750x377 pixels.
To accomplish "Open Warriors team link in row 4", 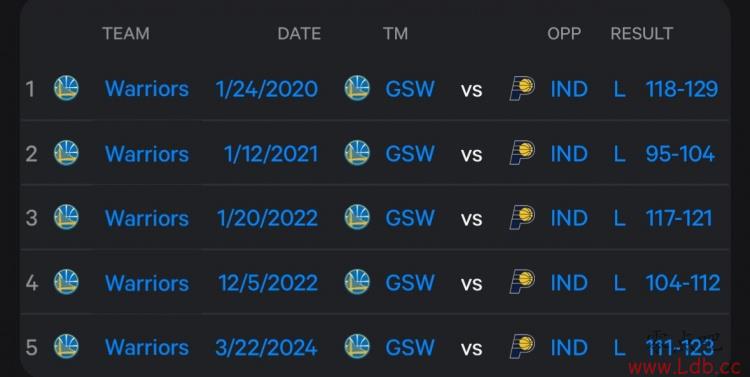I will coord(147,283).
